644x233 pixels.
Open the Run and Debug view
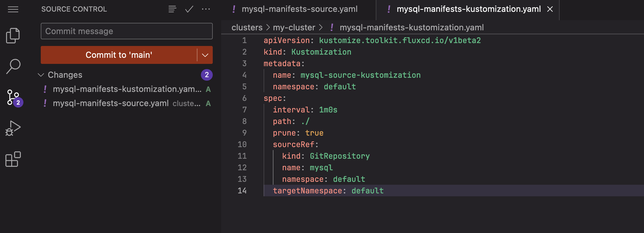click(13, 128)
